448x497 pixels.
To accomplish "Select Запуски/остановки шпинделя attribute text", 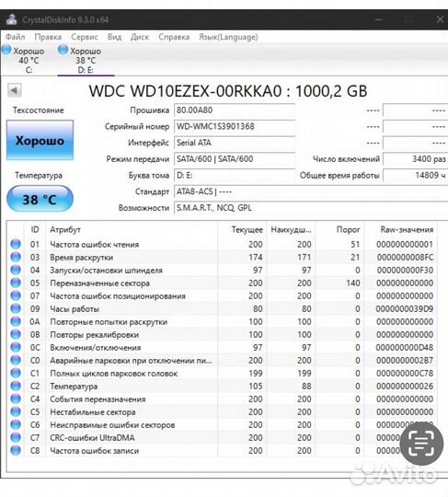I will 106,271.
